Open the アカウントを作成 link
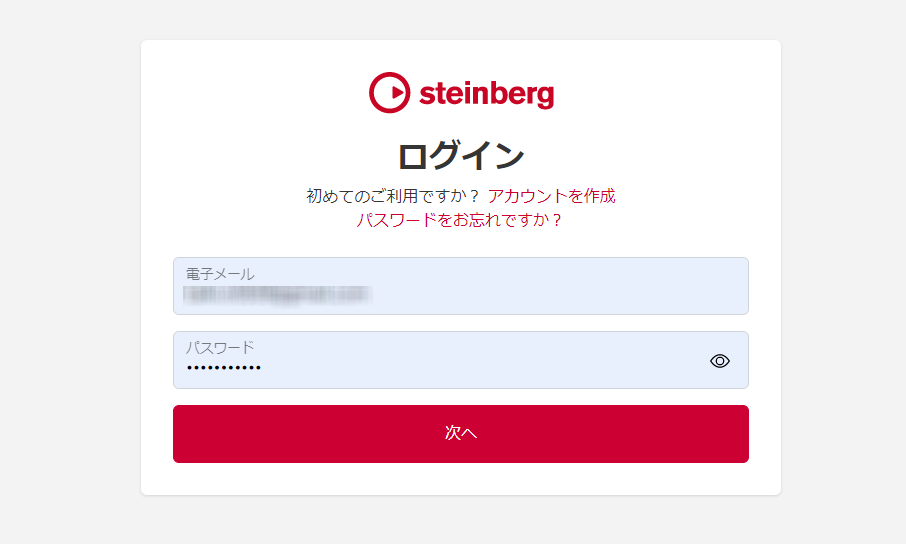This screenshot has width=906, height=544. tap(551, 196)
